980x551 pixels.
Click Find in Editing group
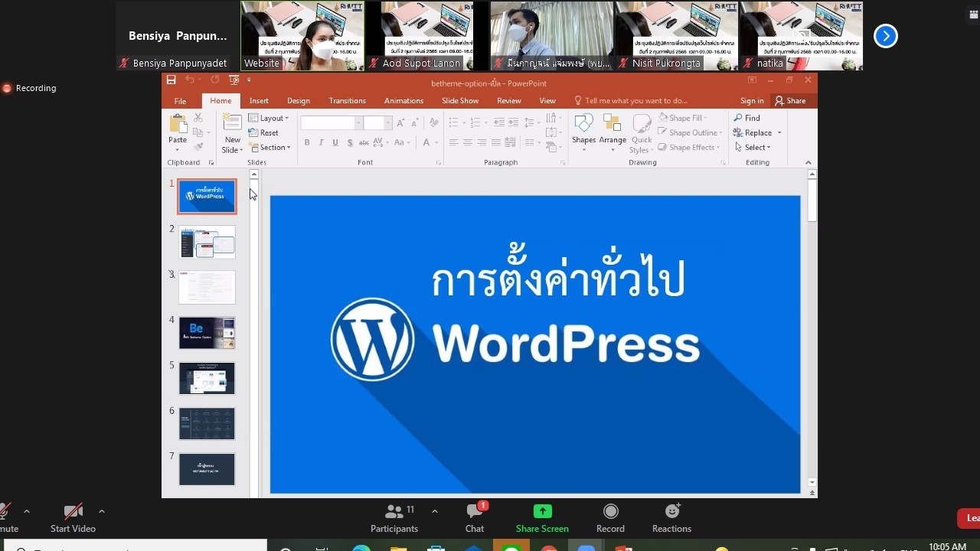tap(747, 118)
